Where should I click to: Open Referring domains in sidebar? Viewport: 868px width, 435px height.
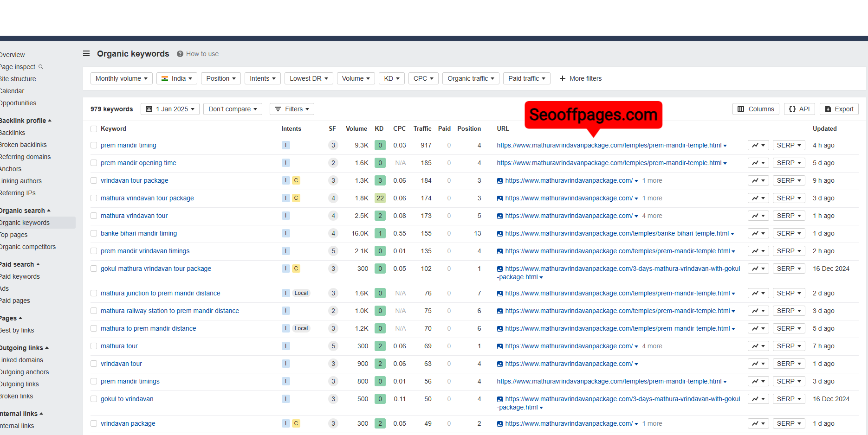pyautogui.click(x=25, y=157)
